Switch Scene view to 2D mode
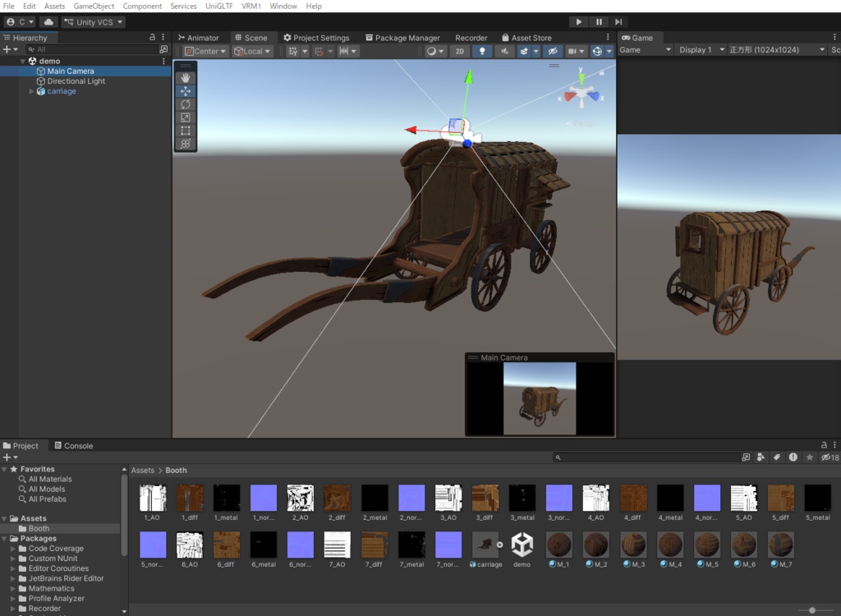 460,50
